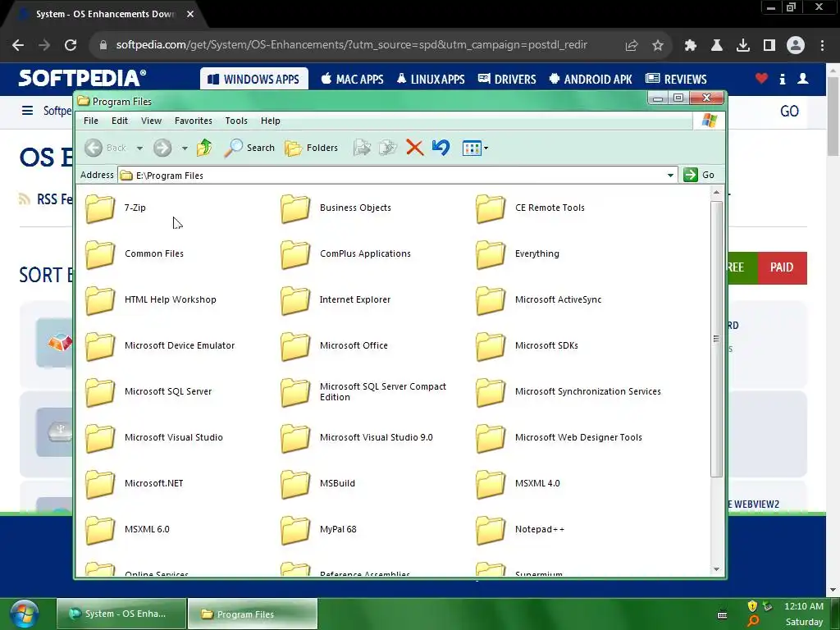Select the Microsoft SDKs folder icon

[491, 346]
